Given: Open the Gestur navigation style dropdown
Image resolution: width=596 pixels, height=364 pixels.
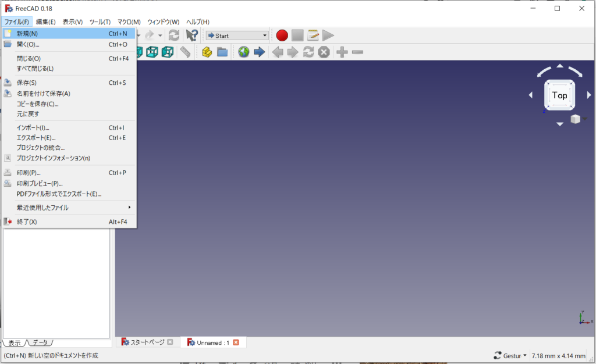Looking at the screenshot, I should (x=510, y=355).
